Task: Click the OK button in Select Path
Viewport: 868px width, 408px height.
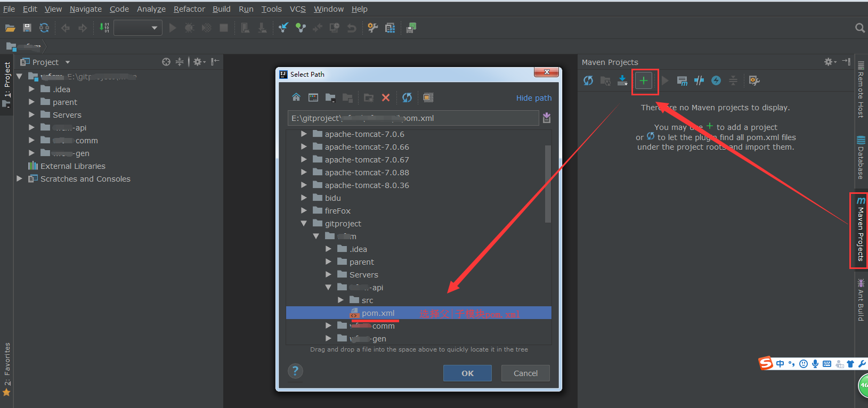Action: tap(467, 373)
